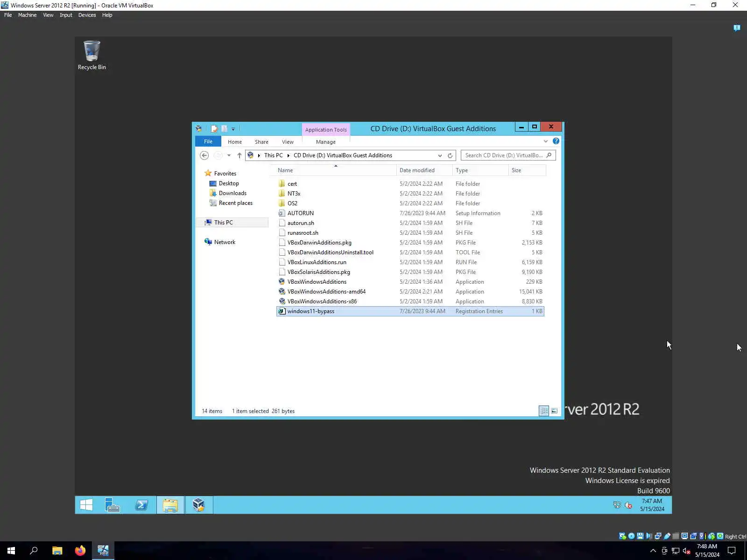Open the Explorer help question mark
The height and width of the screenshot is (560, 747).
[556, 141]
